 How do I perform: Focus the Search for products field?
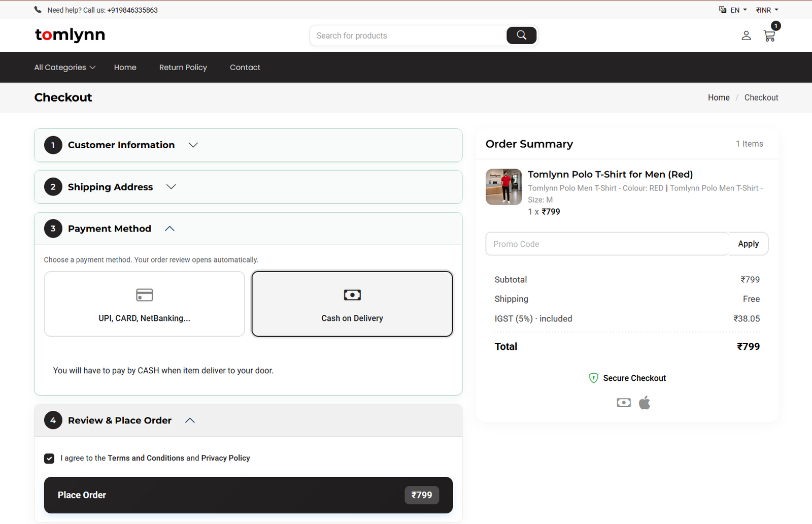click(x=409, y=36)
